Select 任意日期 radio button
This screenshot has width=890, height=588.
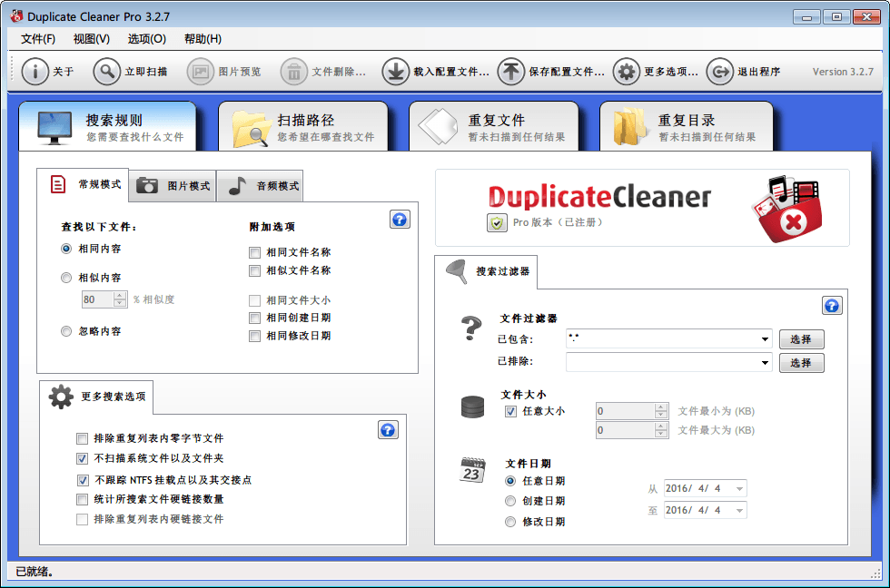click(510, 481)
